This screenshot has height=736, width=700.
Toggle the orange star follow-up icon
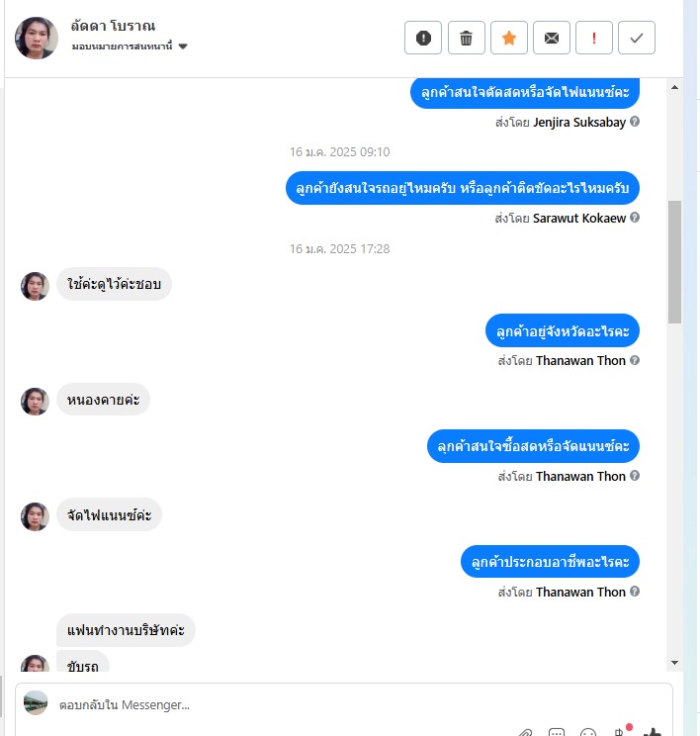(x=508, y=38)
